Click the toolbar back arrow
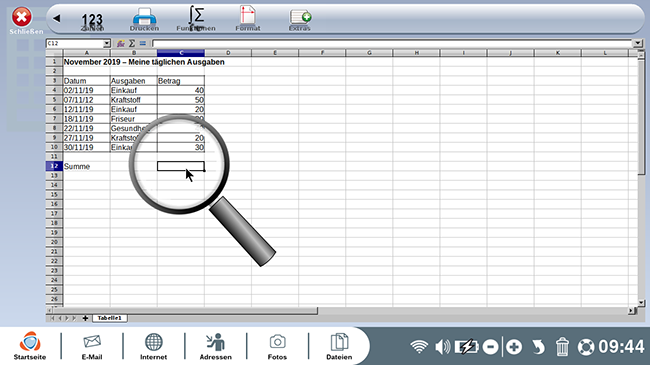Screen dimensions: 650x365 (57, 18)
